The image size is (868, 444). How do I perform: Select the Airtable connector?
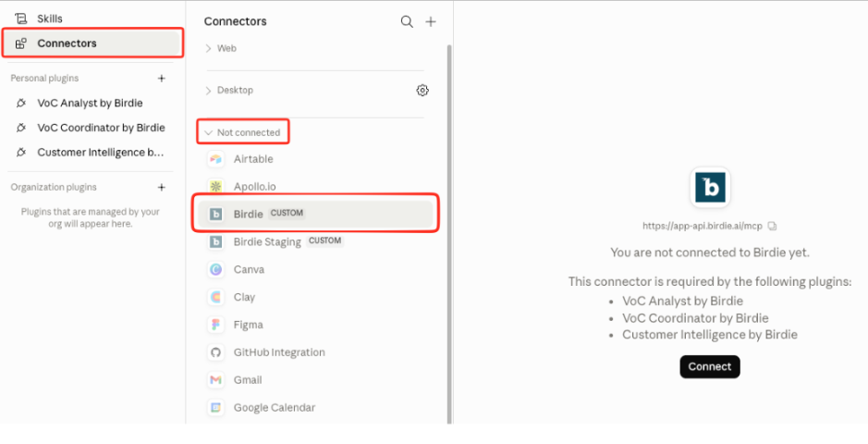(315, 159)
